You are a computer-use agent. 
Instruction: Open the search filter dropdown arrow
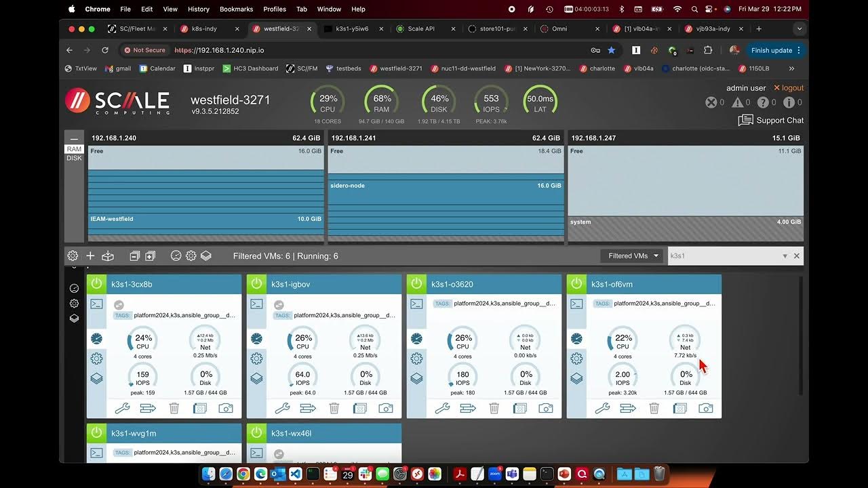(785, 256)
